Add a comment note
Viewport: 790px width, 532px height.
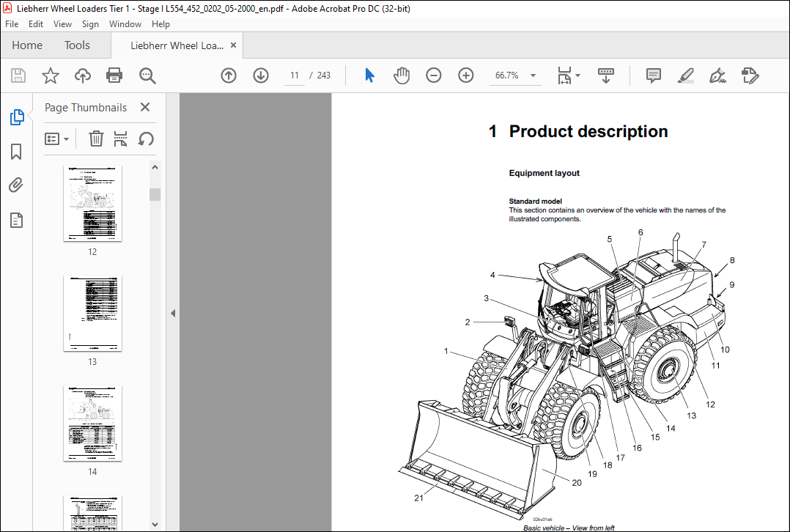(654, 75)
